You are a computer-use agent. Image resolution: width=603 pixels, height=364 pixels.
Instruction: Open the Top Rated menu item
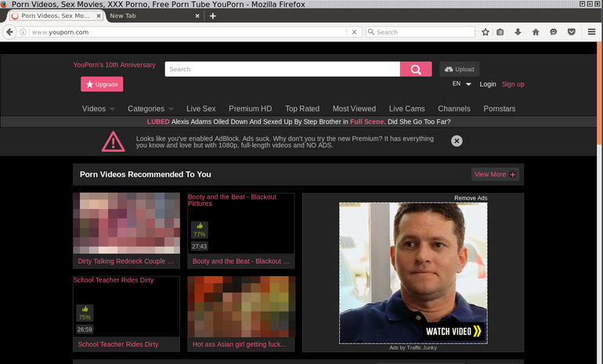302,109
